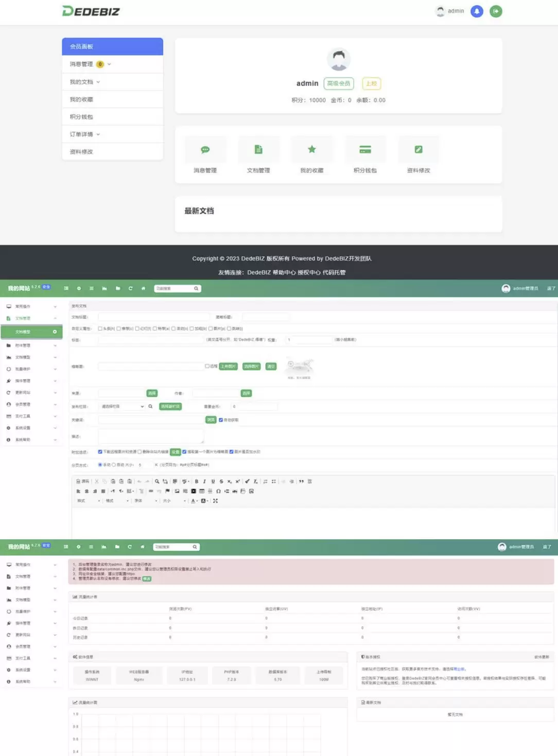The image size is (558, 756).
Task: Click the 选择图片 button
Action: coord(251,366)
